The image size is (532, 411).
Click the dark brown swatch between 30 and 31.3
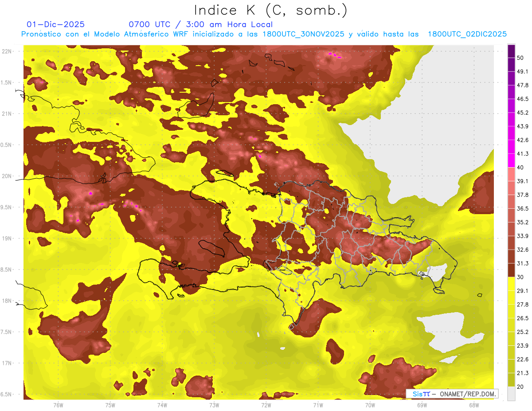tap(511, 270)
